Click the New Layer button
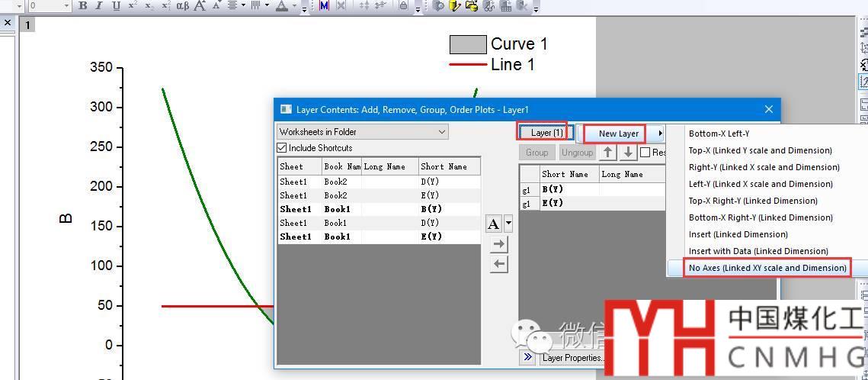Viewport: 868px width, 380px height. (x=618, y=134)
